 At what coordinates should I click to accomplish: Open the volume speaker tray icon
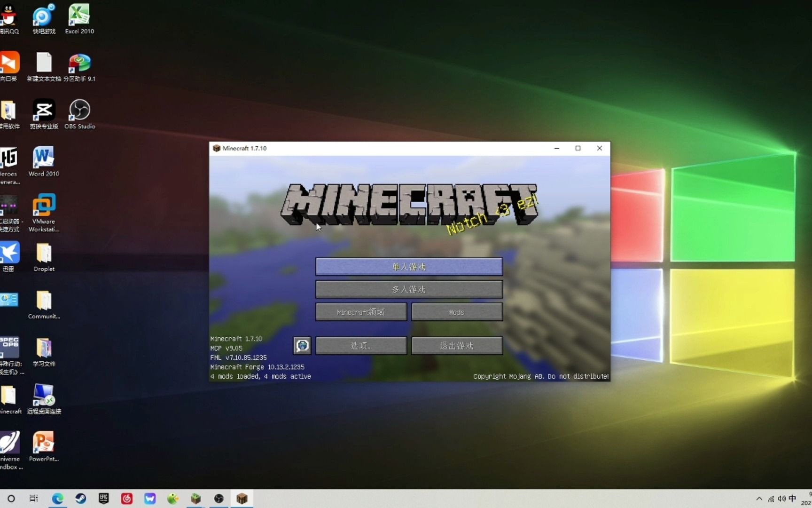coord(781,499)
